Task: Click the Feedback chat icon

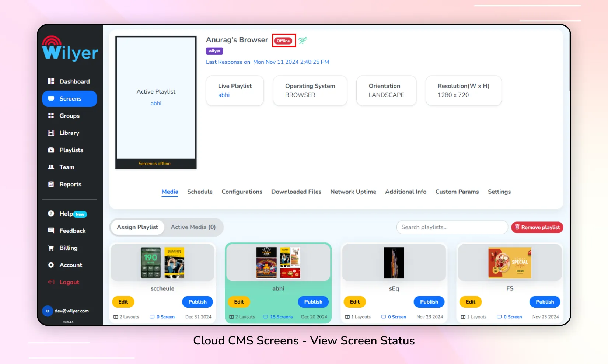Action: [51, 231]
